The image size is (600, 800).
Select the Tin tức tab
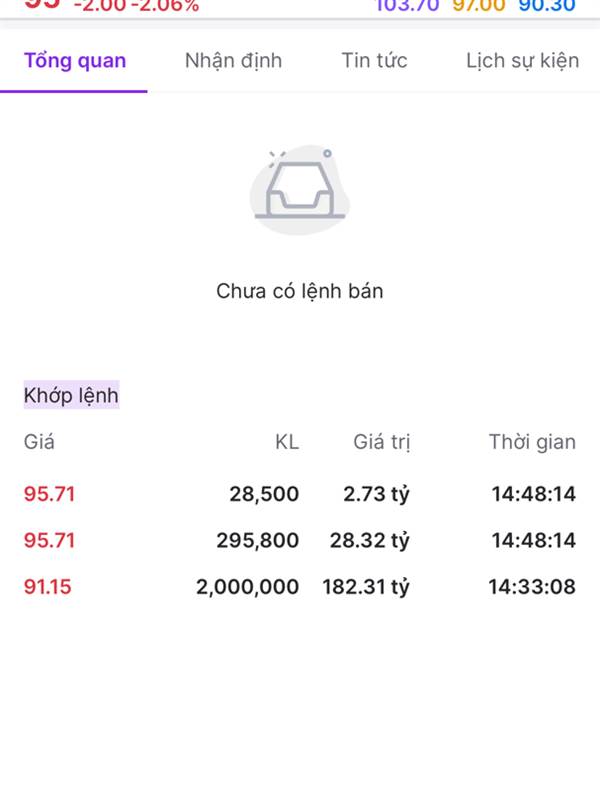click(x=374, y=61)
